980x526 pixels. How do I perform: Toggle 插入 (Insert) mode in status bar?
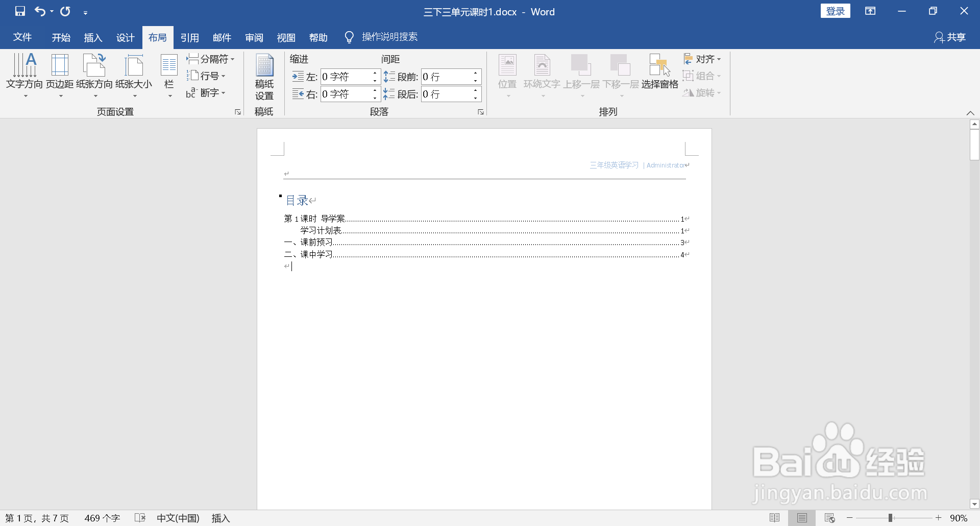pyautogui.click(x=220, y=518)
